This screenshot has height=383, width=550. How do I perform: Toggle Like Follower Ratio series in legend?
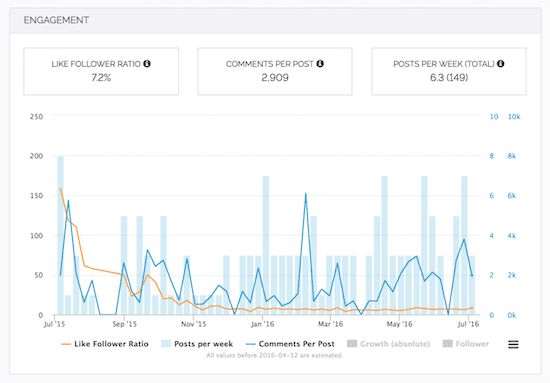(x=105, y=344)
